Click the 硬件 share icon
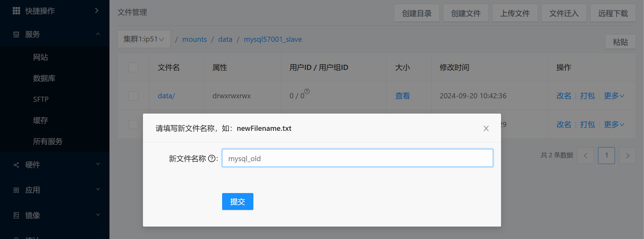The image size is (644, 239). click(16, 165)
